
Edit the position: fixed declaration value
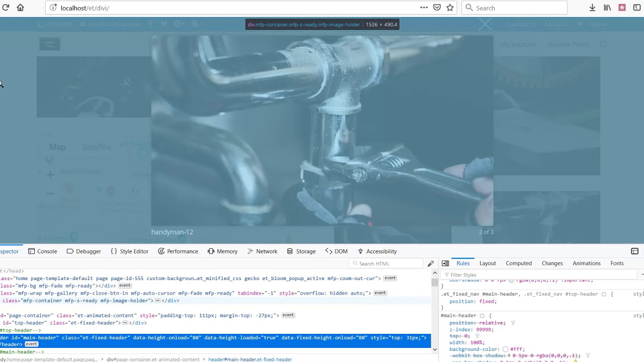tap(487, 302)
